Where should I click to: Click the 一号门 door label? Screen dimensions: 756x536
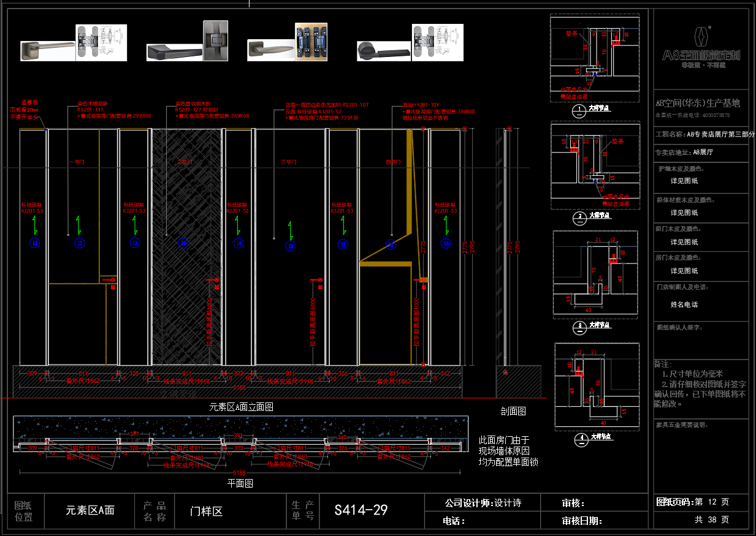point(77,162)
